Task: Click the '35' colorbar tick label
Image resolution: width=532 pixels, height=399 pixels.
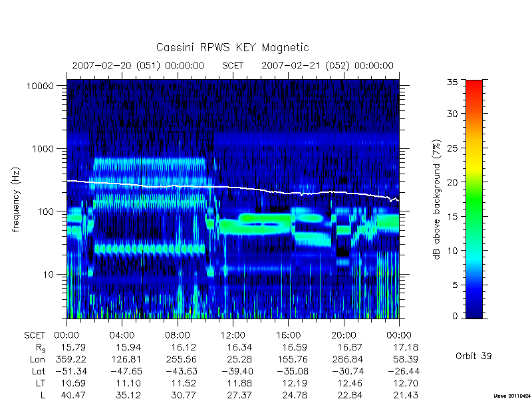Action: (x=452, y=82)
